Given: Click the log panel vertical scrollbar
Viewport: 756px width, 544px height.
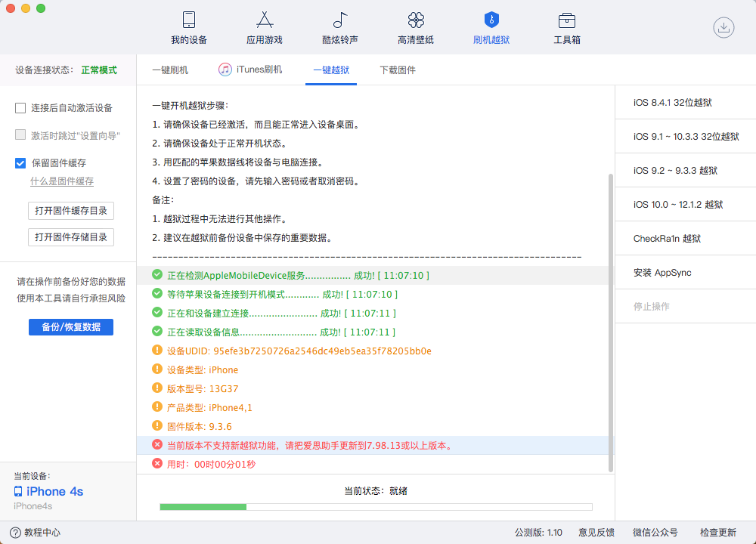Looking at the screenshot, I should click(x=610, y=323).
